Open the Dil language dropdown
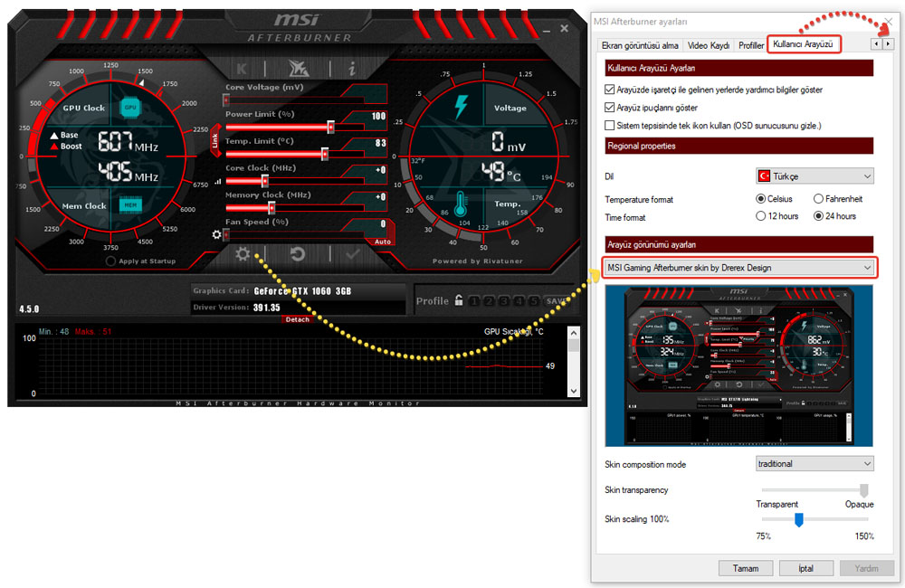Viewport: 905px width, 588px height. pyautogui.click(x=814, y=175)
